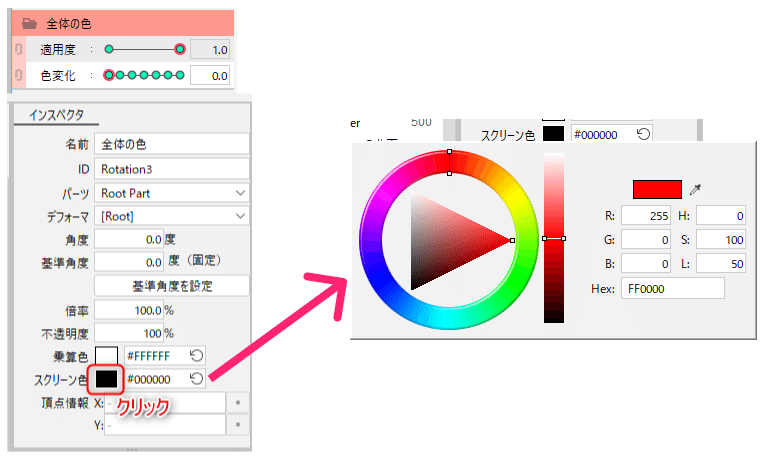Click the vertical lightness bar handle
Image resolution: width=765 pixels, height=459 pixels.
tap(554, 239)
